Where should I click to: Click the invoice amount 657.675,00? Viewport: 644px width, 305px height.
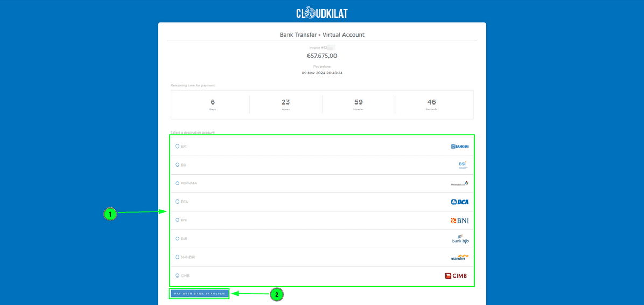(x=322, y=56)
